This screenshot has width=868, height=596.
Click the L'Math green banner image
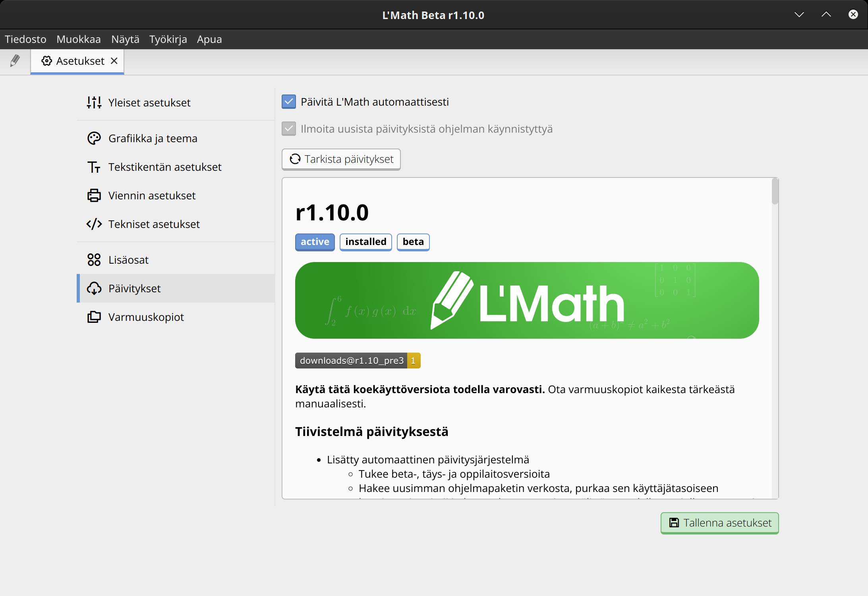point(527,300)
